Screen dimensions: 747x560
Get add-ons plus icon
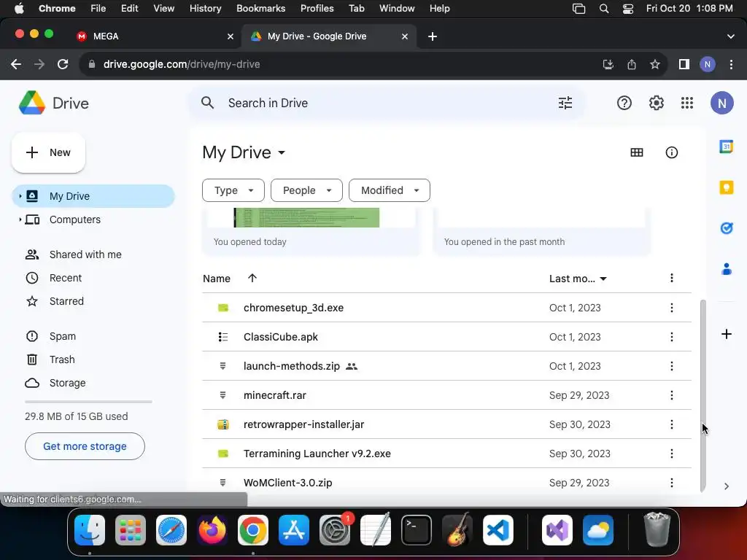pyautogui.click(x=726, y=334)
